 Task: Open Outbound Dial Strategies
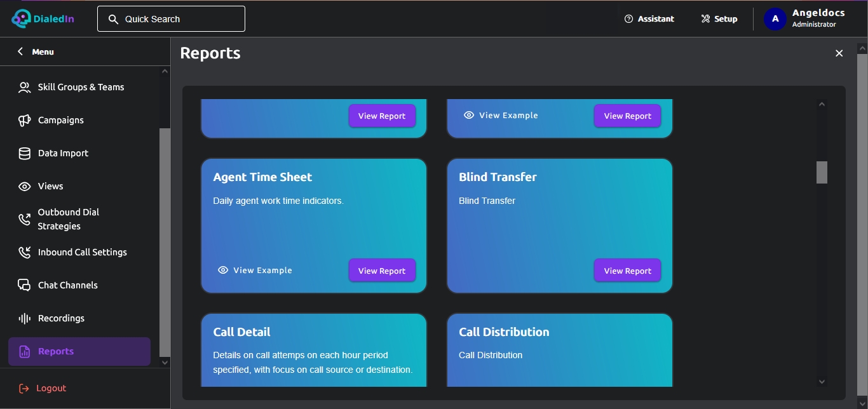[79, 219]
